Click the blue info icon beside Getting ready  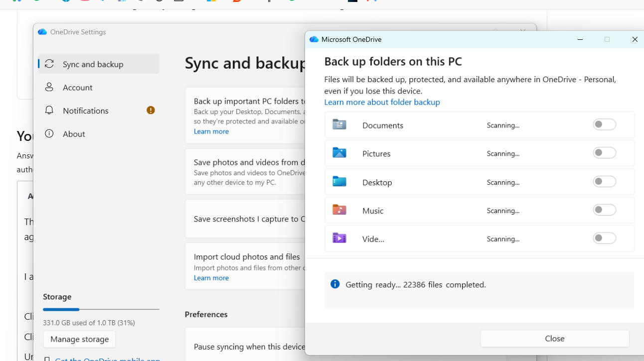tap(335, 284)
